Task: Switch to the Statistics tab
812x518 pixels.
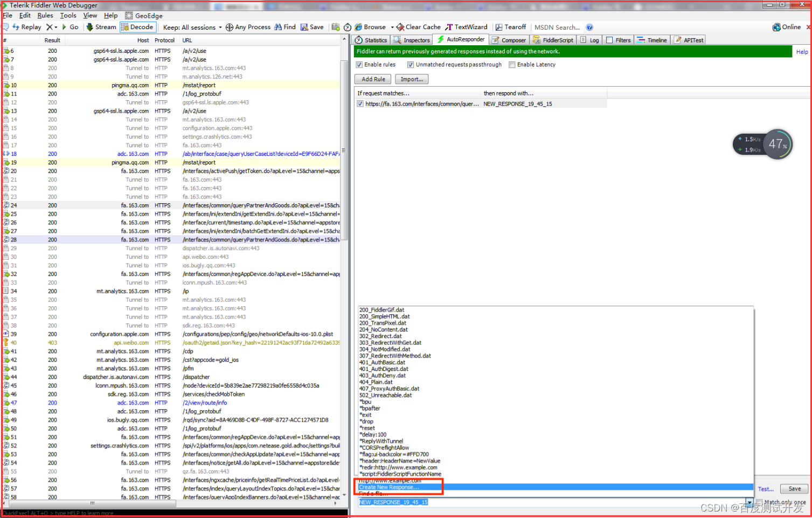Action: (x=371, y=40)
